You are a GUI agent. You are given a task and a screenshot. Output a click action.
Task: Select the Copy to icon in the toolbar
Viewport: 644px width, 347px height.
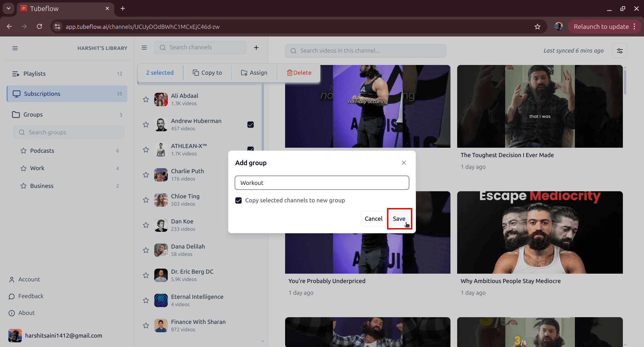pyautogui.click(x=196, y=72)
